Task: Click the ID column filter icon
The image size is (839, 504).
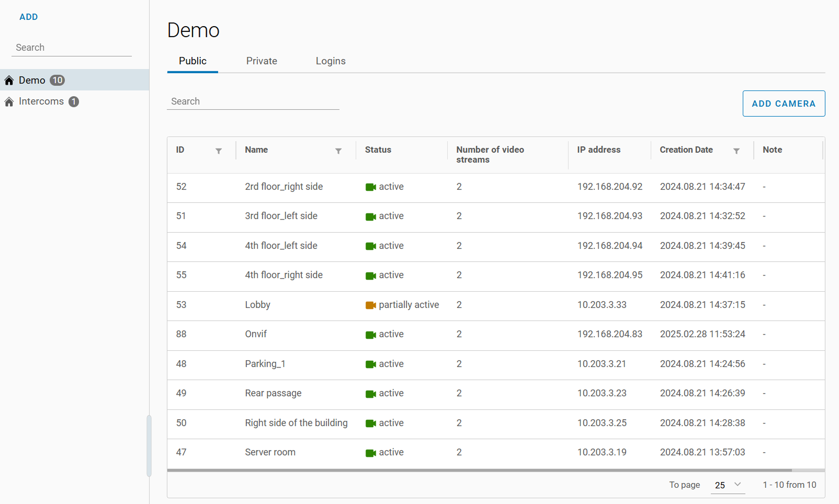Action: (219, 151)
